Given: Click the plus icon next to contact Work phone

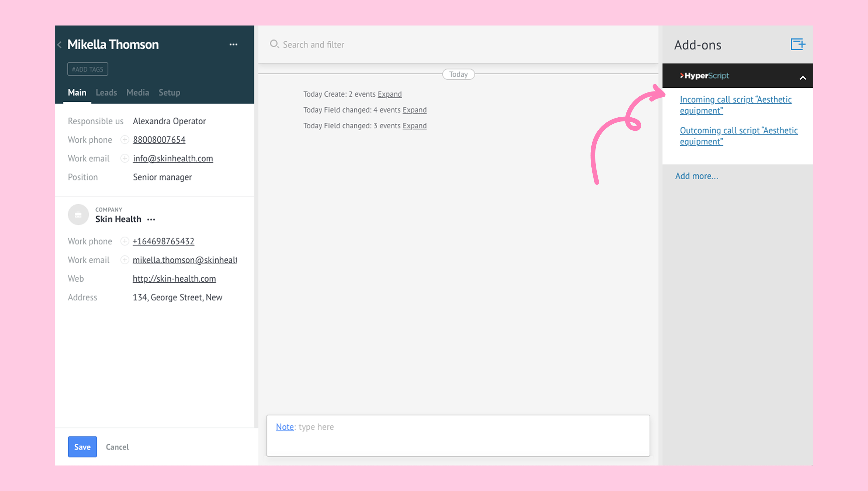Looking at the screenshot, I should [124, 140].
